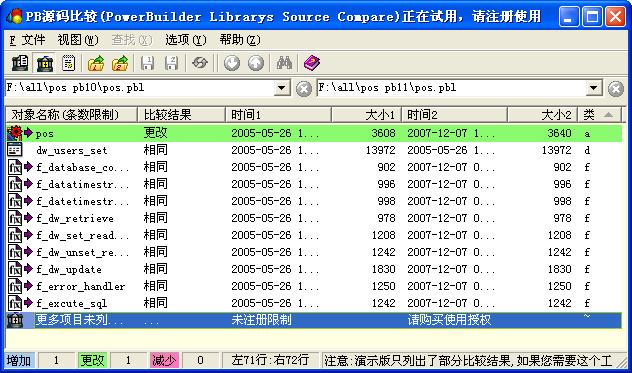The height and width of the screenshot is (373, 632).
Task: Click the 注意:演示版 notice in status bar
Action: 468,360
